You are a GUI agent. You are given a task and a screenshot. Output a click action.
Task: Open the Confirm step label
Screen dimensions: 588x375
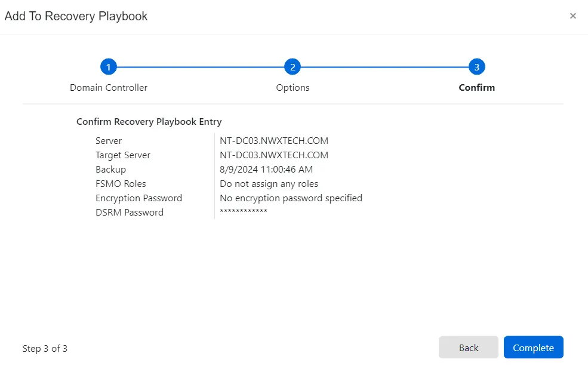(x=476, y=87)
